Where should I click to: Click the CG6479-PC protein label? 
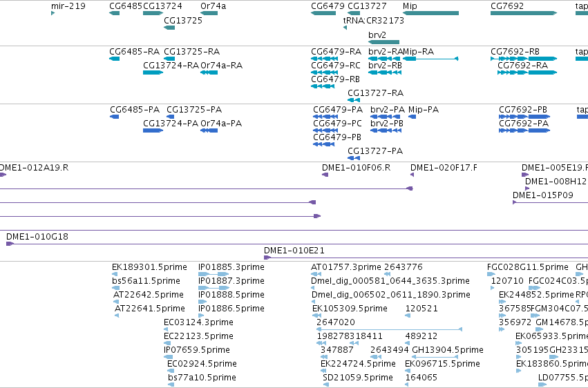[337, 123]
